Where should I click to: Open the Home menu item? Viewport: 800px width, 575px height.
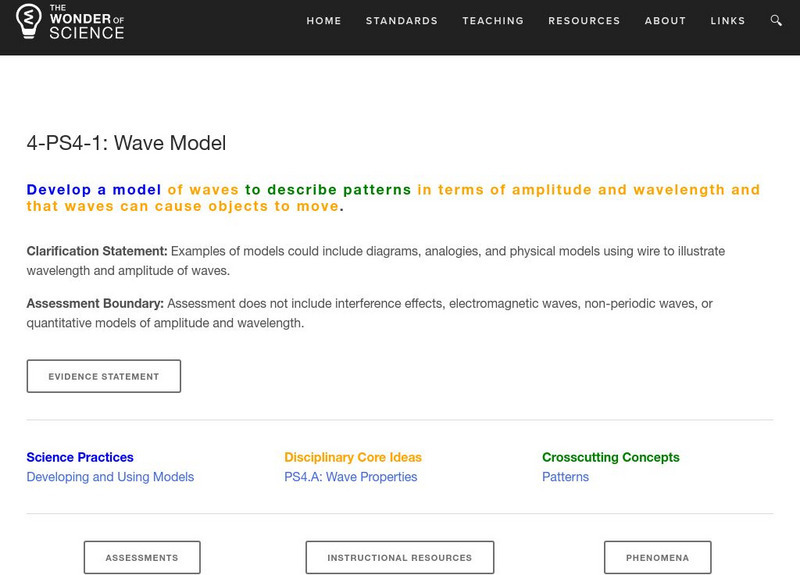(x=324, y=21)
